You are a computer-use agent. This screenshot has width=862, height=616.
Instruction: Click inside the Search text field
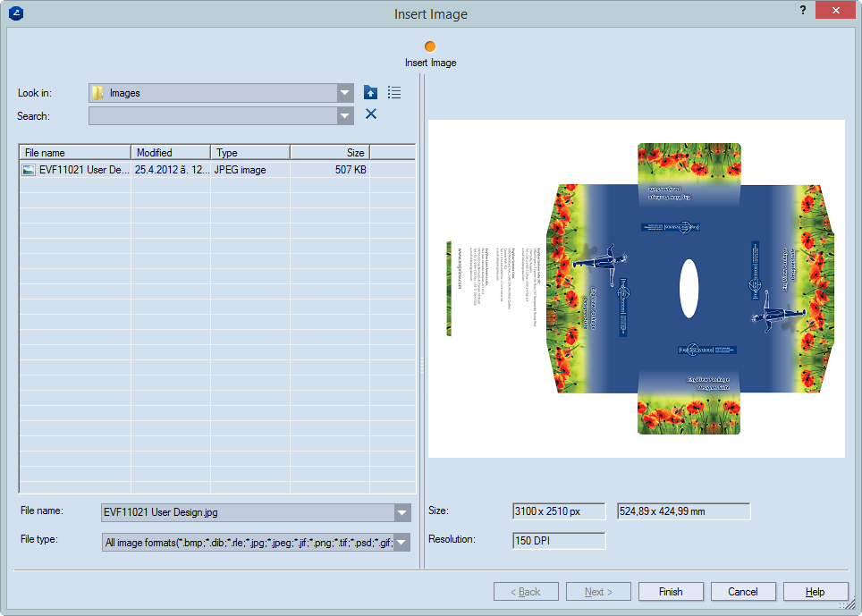213,115
